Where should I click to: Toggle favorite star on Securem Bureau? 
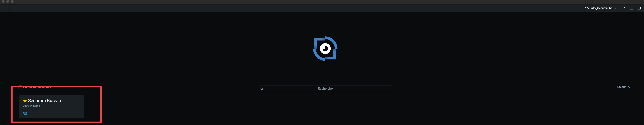25,101
